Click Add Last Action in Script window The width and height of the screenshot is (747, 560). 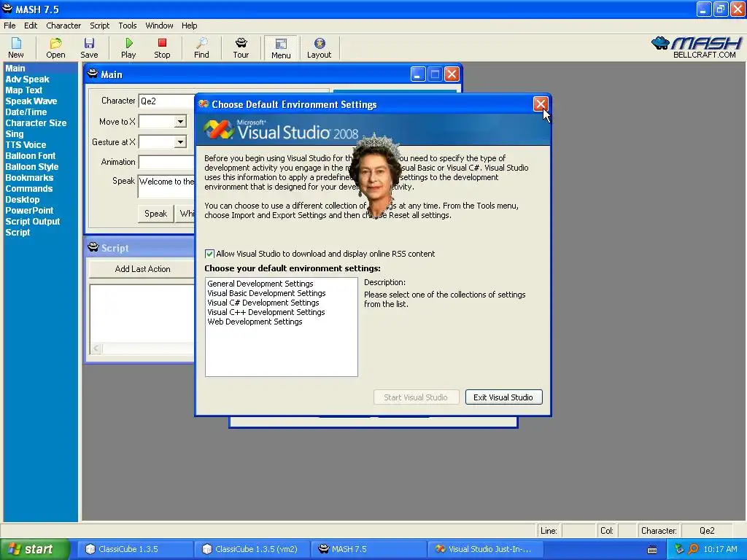(142, 269)
